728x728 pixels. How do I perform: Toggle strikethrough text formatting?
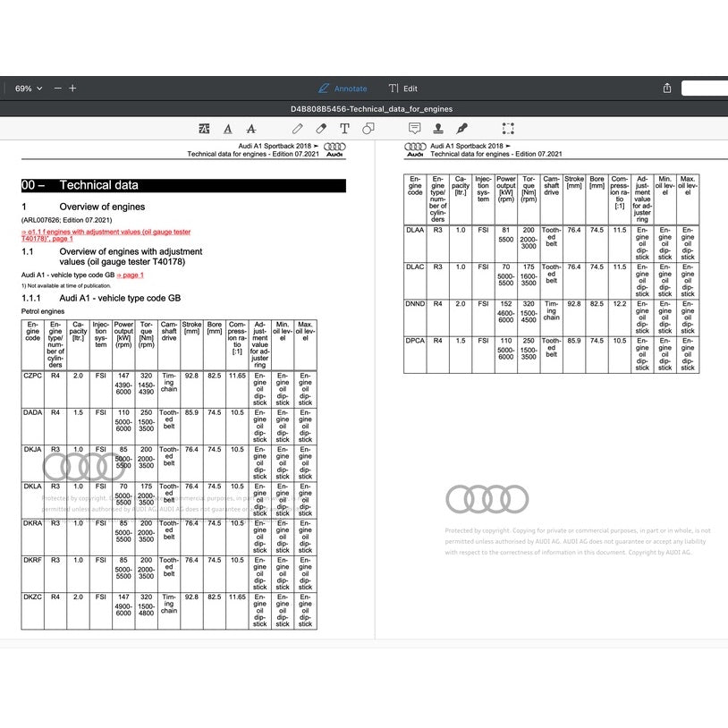[251, 128]
